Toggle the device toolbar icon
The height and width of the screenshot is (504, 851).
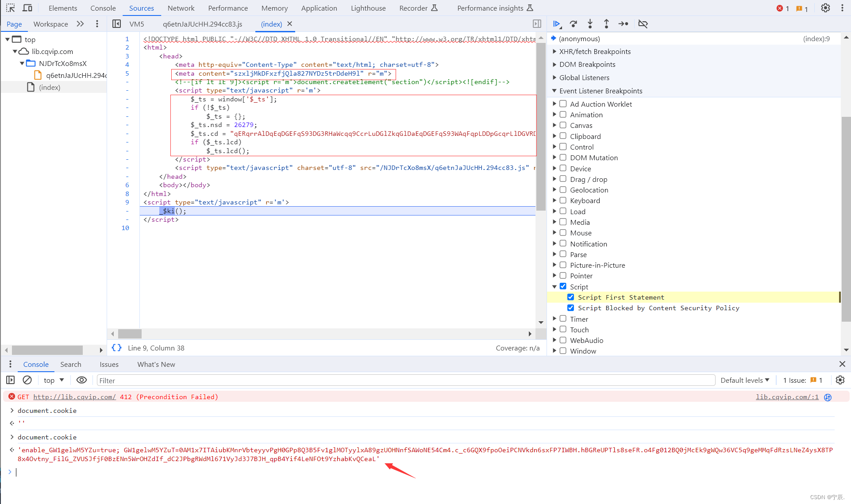pyautogui.click(x=27, y=8)
